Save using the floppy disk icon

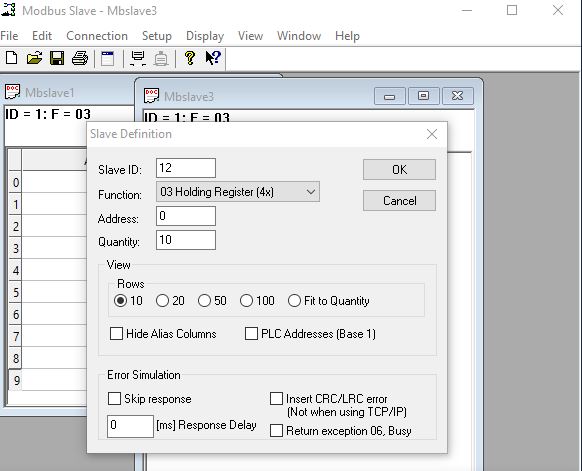(57, 58)
